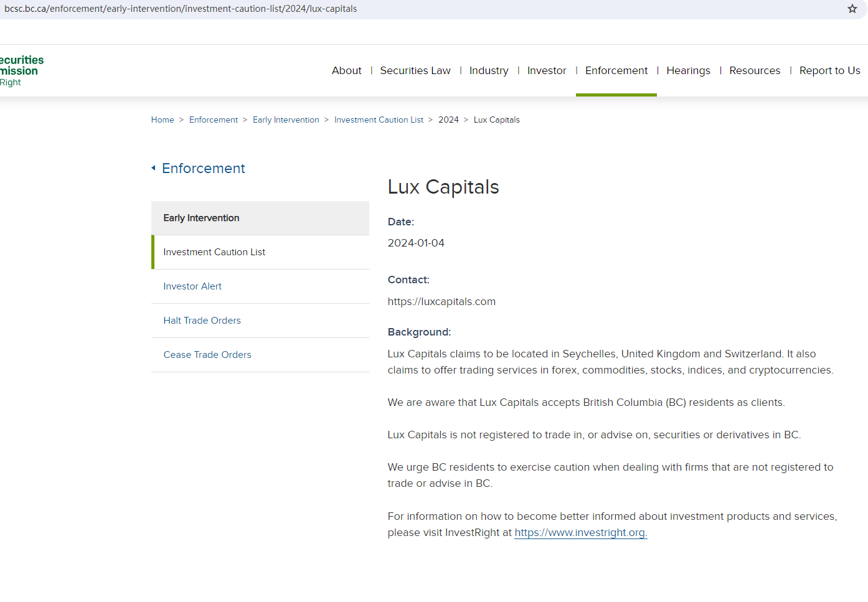The width and height of the screenshot is (868, 602).
Task: Open the About menu
Action: (x=346, y=70)
